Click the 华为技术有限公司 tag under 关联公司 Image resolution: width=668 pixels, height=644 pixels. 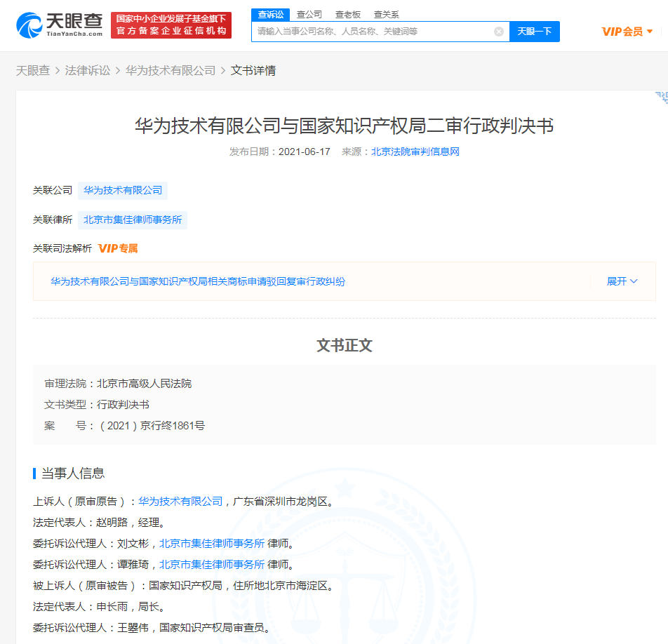(123, 190)
